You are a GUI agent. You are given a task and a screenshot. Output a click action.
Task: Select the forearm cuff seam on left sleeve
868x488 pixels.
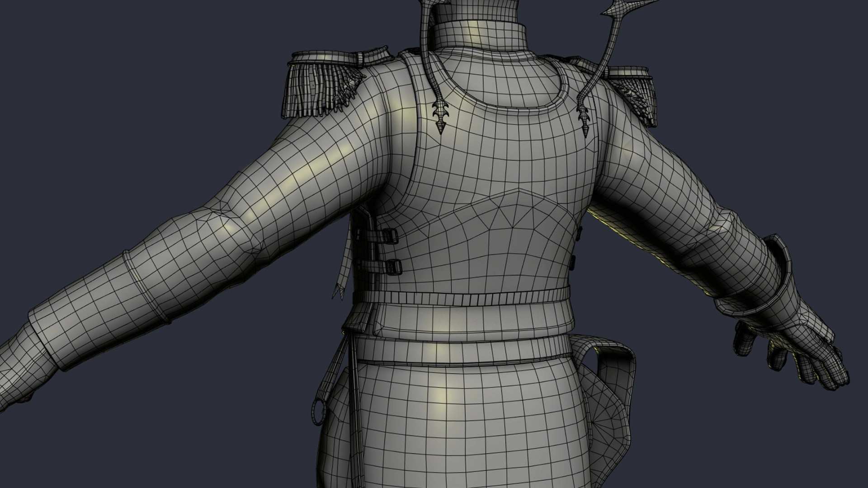click(x=145, y=287)
